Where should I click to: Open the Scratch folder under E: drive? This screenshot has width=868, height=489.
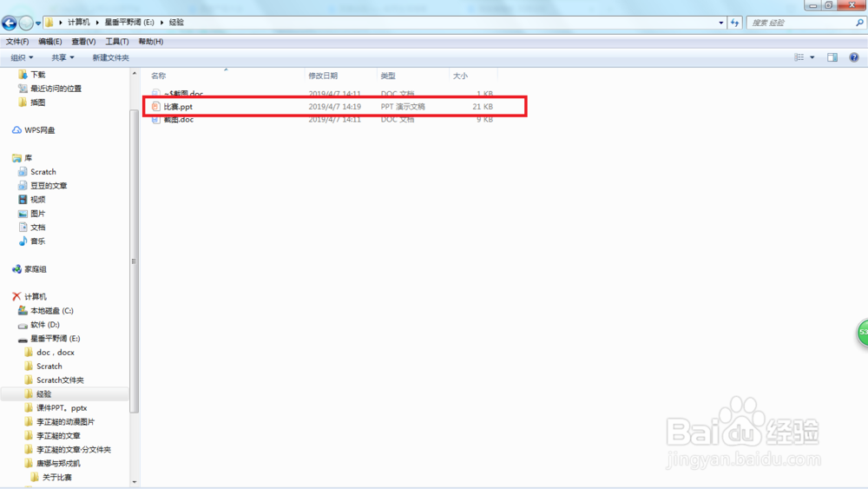[49, 366]
